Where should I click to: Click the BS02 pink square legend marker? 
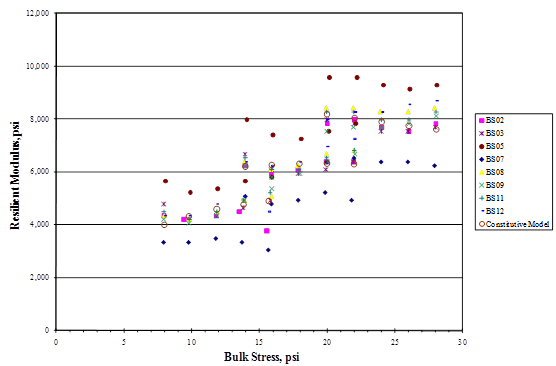(482, 121)
